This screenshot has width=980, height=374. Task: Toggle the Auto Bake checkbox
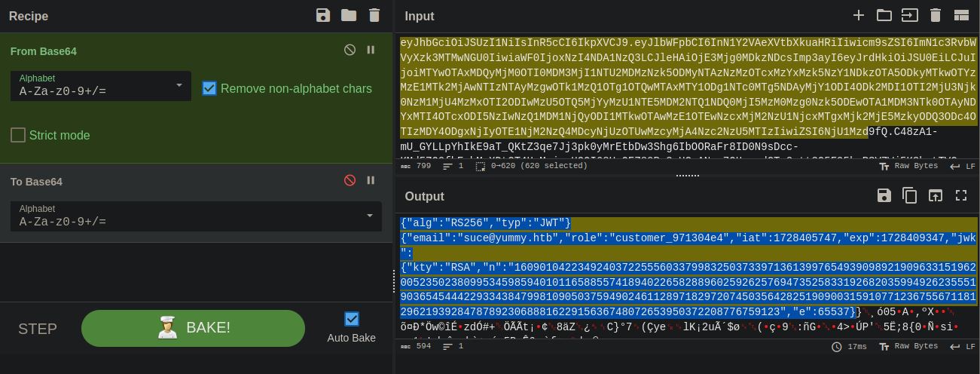click(351, 319)
